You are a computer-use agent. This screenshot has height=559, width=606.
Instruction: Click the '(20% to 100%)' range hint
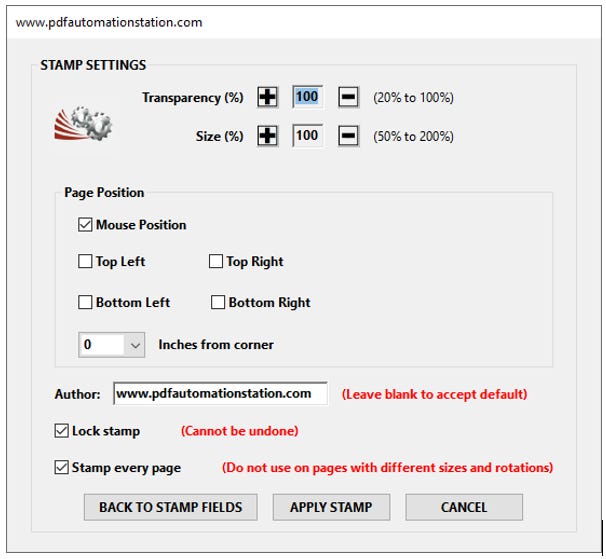(x=413, y=97)
